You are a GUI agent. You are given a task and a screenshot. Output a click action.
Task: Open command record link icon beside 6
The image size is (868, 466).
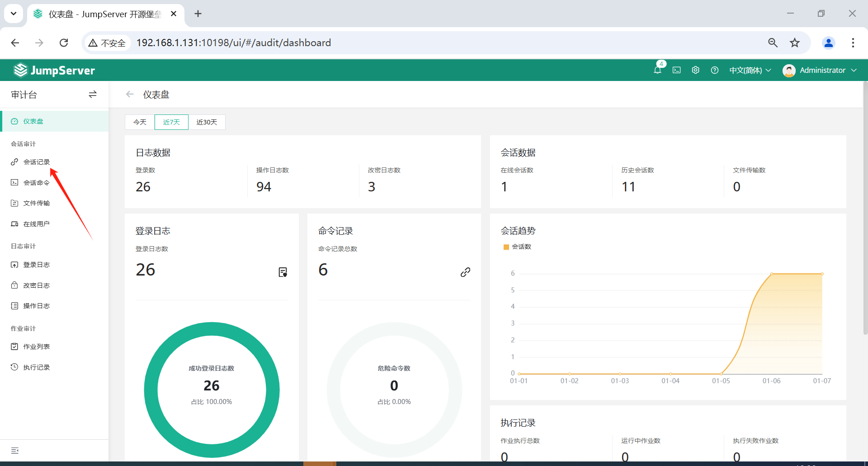point(465,272)
